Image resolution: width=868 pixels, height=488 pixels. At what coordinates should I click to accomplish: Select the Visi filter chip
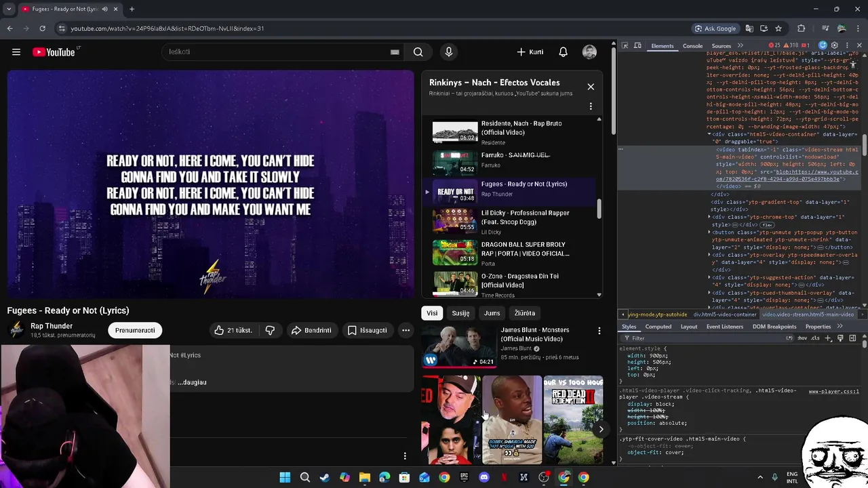[432, 313]
